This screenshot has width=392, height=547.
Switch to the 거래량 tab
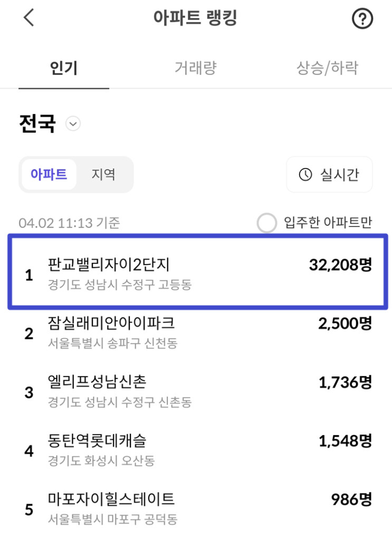click(x=196, y=68)
